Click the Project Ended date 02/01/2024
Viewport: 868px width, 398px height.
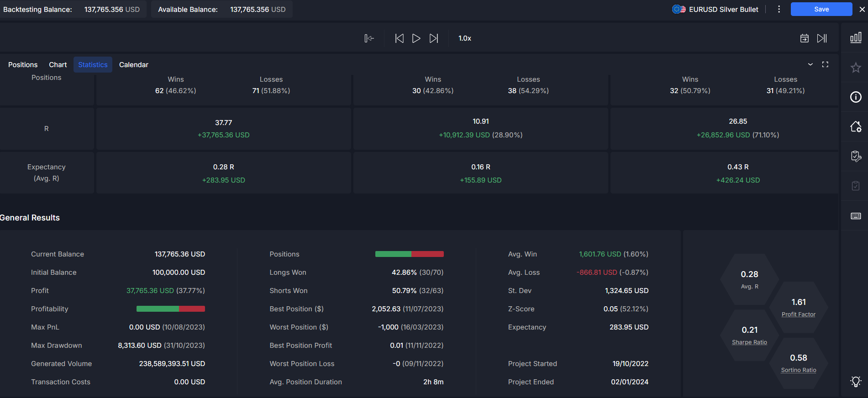pyautogui.click(x=630, y=382)
